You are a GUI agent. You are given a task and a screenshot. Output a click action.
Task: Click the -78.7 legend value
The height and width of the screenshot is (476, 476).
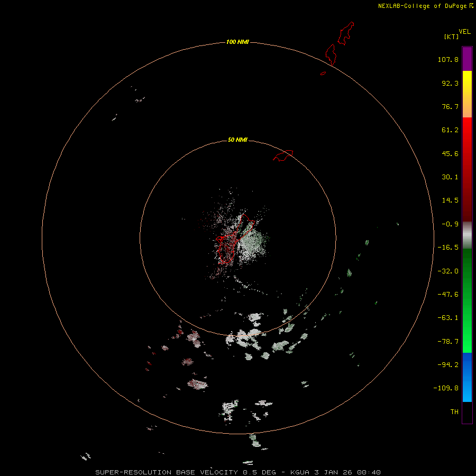448,342
